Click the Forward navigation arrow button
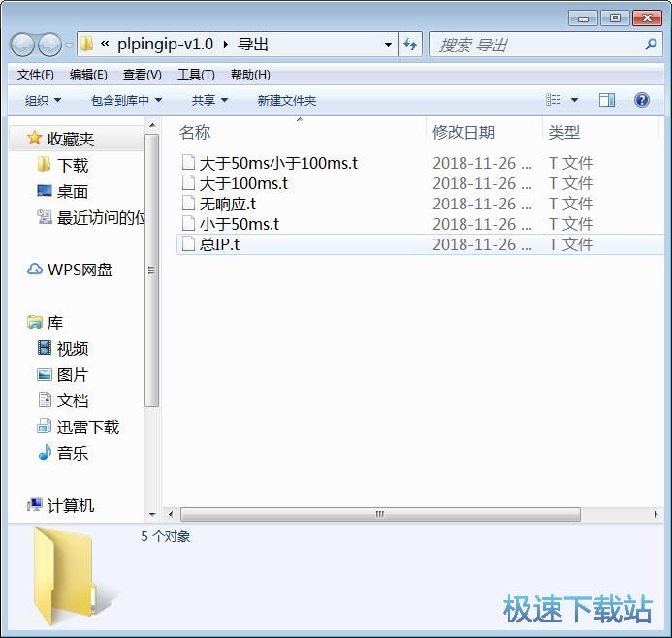The image size is (672, 638). click(49, 45)
